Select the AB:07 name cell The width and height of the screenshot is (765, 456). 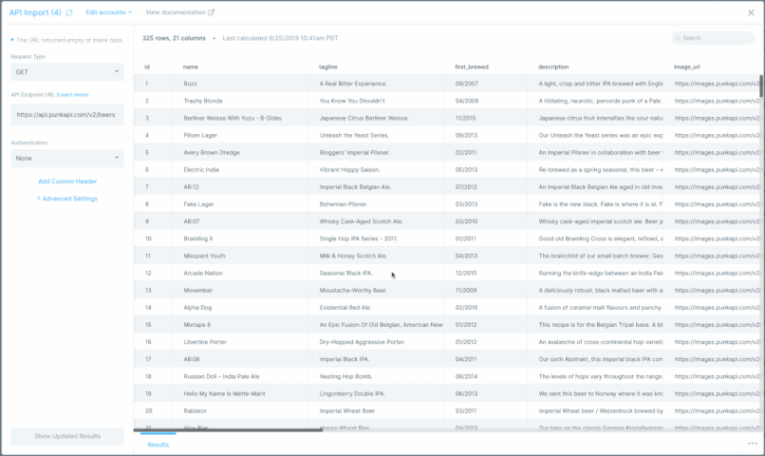240,221
